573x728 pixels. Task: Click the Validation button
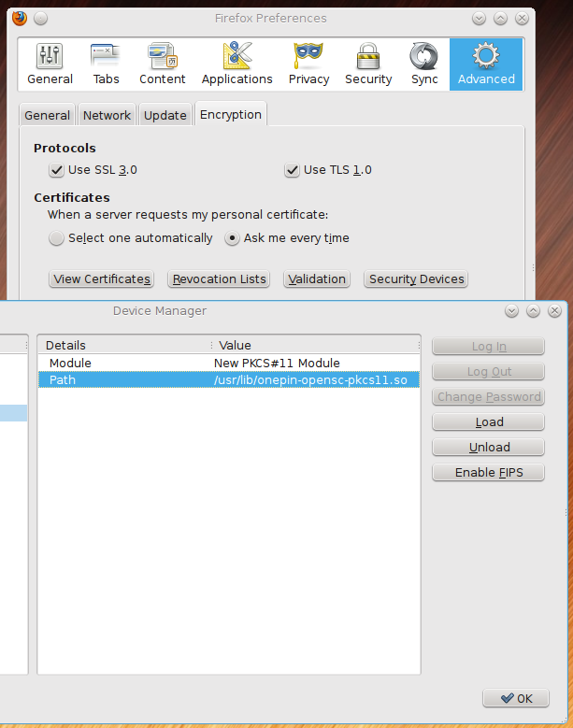pos(317,279)
